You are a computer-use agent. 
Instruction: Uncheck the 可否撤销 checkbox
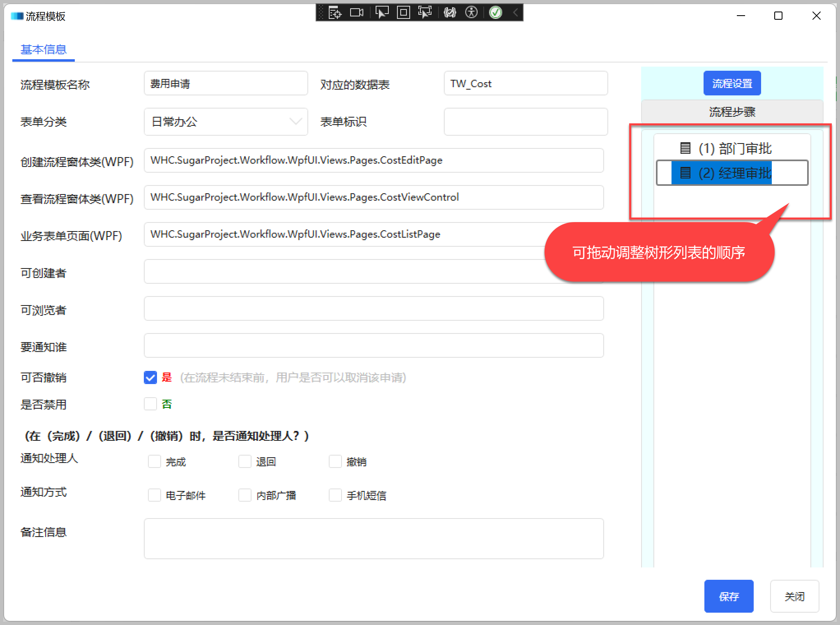tap(150, 377)
